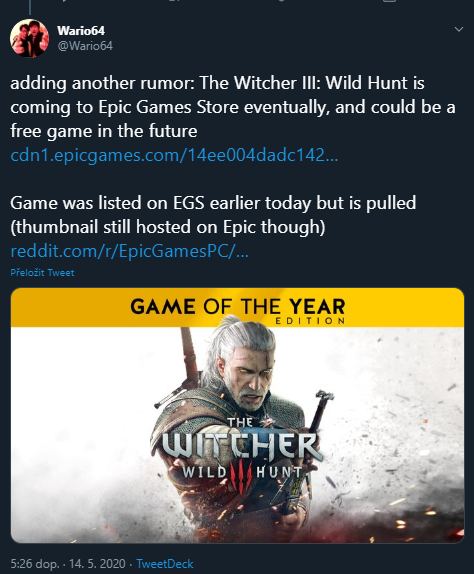Select the Witcher Wild Hunt logo in image
474x574 pixels.
[x=242, y=452]
